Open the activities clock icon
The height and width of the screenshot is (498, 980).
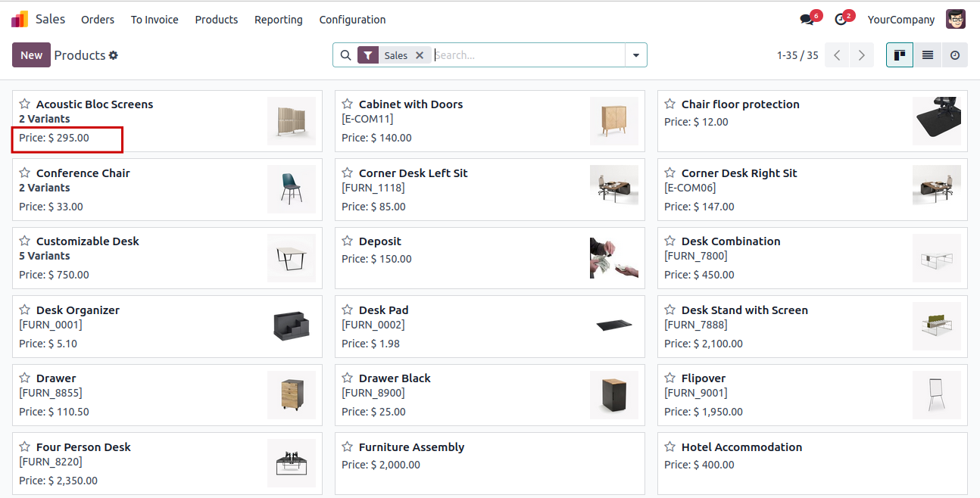[841, 20]
